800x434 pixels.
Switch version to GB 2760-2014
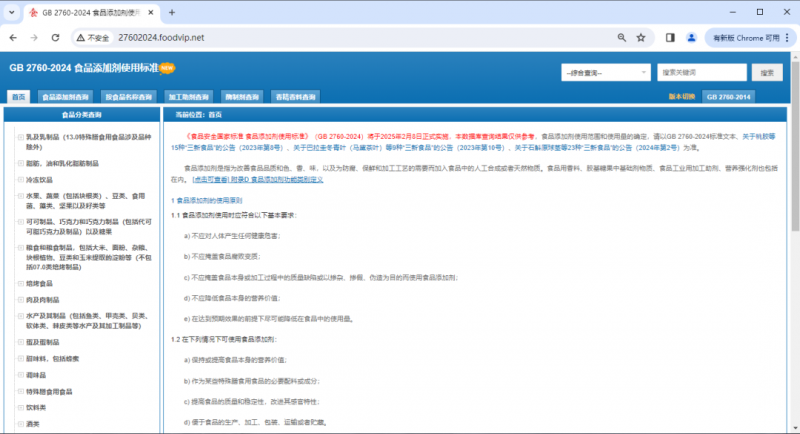pos(729,97)
